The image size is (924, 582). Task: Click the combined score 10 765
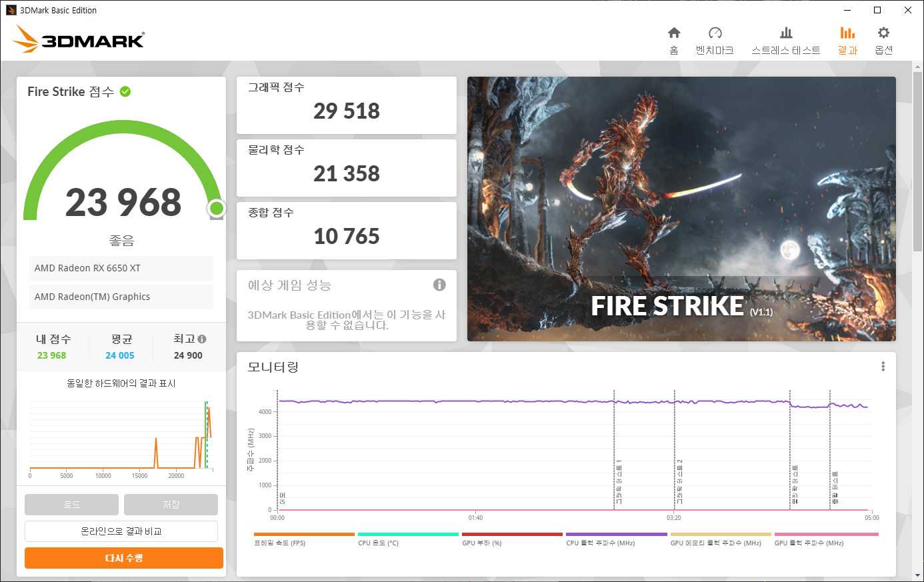(347, 236)
